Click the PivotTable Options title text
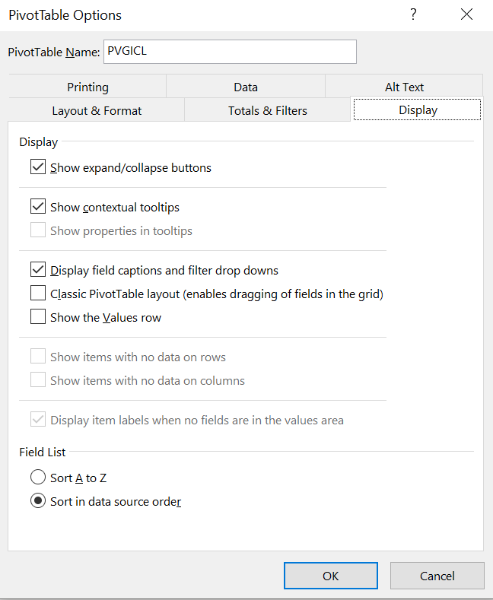 (65, 15)
